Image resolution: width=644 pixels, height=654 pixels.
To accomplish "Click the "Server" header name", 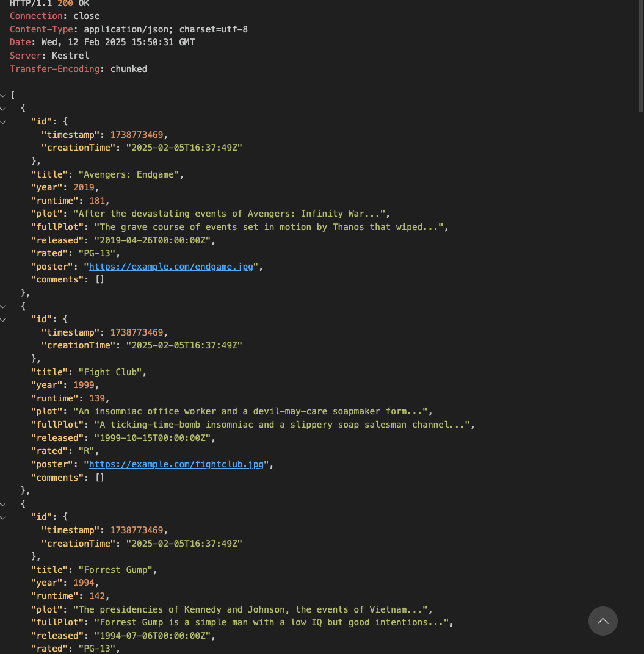I will [26, 56].
